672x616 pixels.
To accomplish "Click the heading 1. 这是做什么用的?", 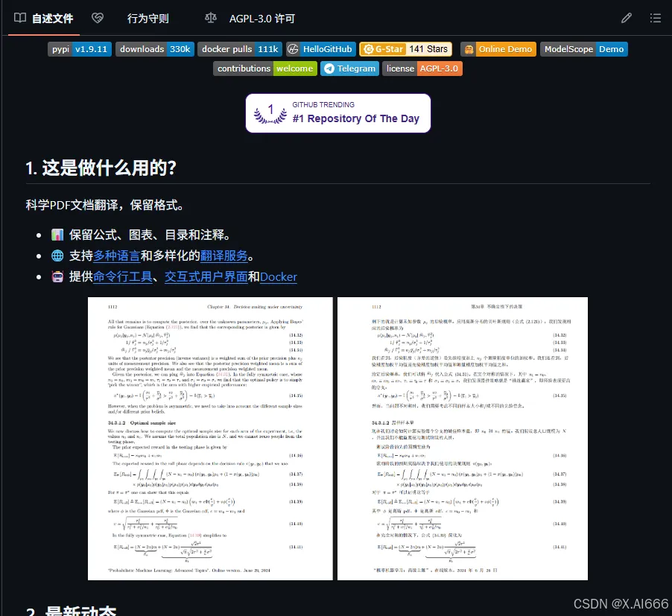I will click(x=101, y=168).
